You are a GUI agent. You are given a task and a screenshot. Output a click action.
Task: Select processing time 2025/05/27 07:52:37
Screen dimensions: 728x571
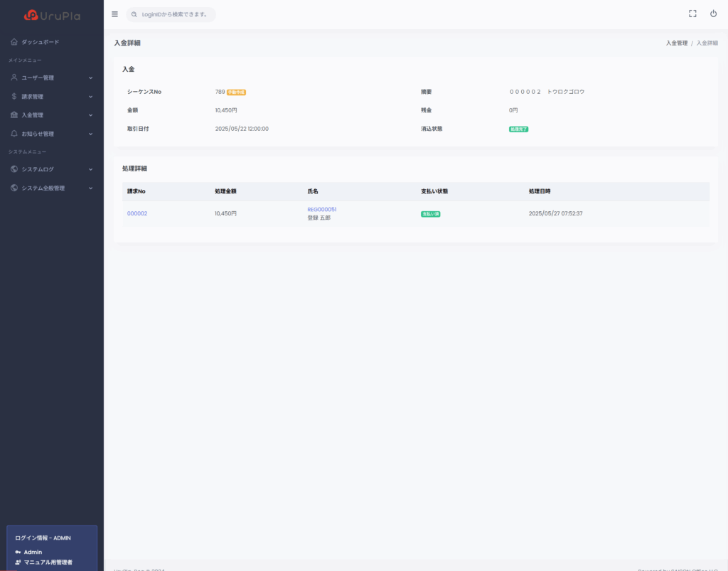[556, 213]
